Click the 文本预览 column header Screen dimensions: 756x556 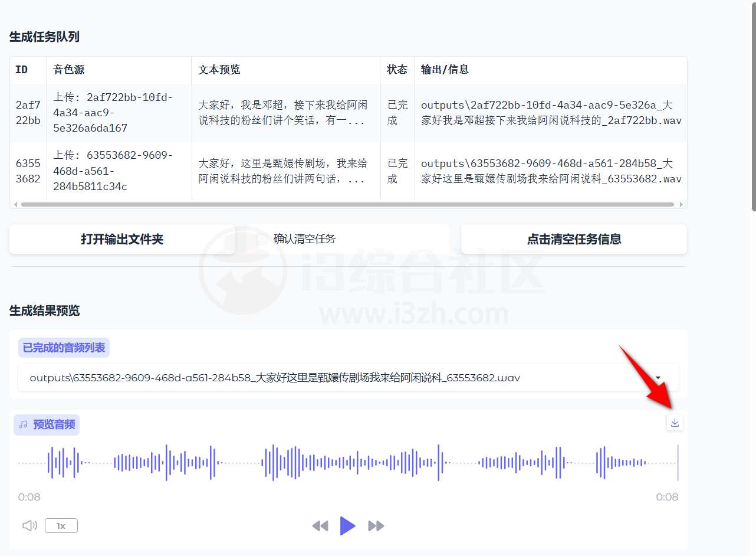tap(285, 70)
